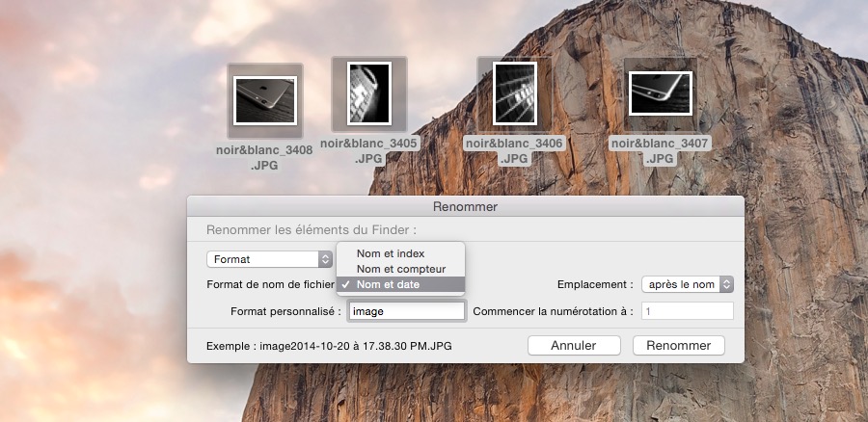Screen dimensions: 868x422
Task: Click the noir&blanc_3406.JPG image icon
Action: (x=515, y=93)
